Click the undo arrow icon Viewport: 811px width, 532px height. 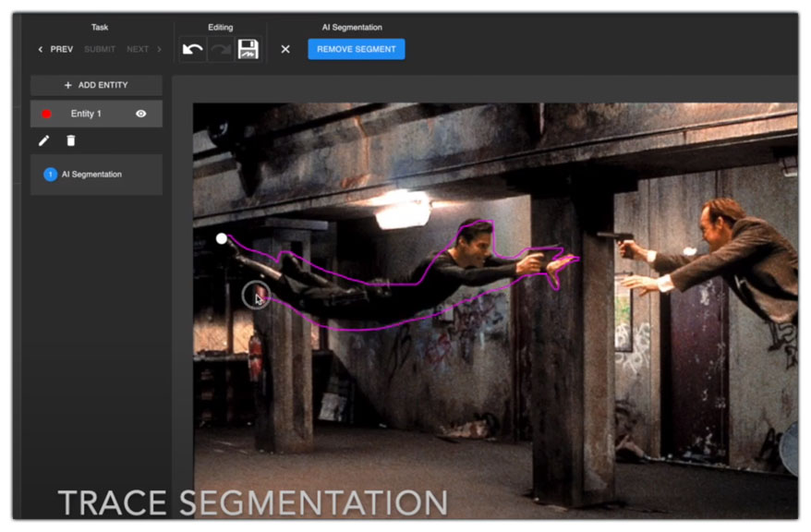pyautogui.click(x=193, y=50)
